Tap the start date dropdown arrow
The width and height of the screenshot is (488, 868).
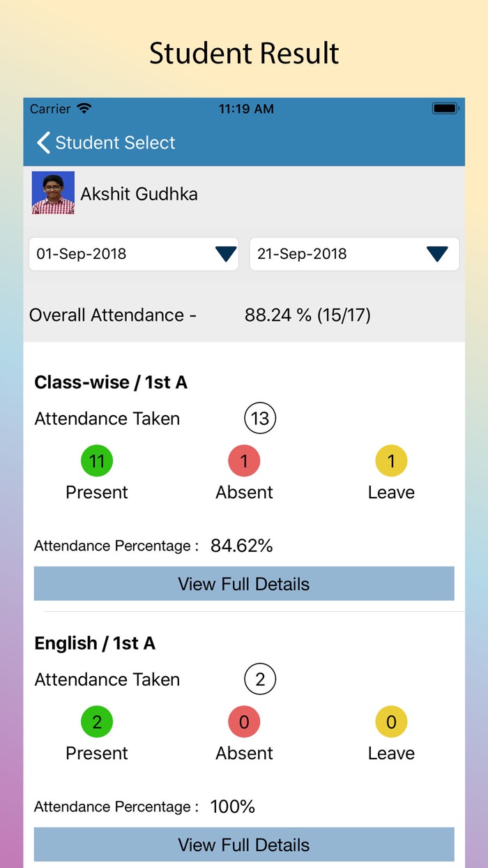tap(226, 254)
